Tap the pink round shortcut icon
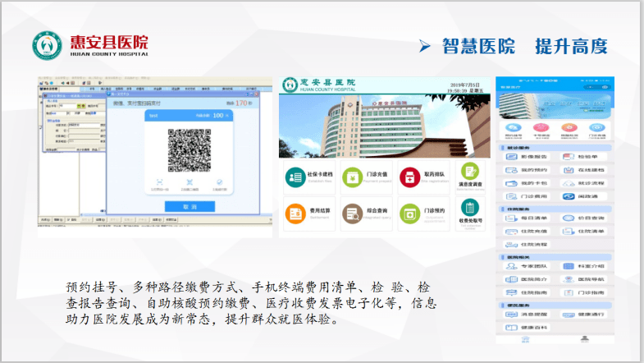This screenshot has width=644, height=363. (541, 127)
